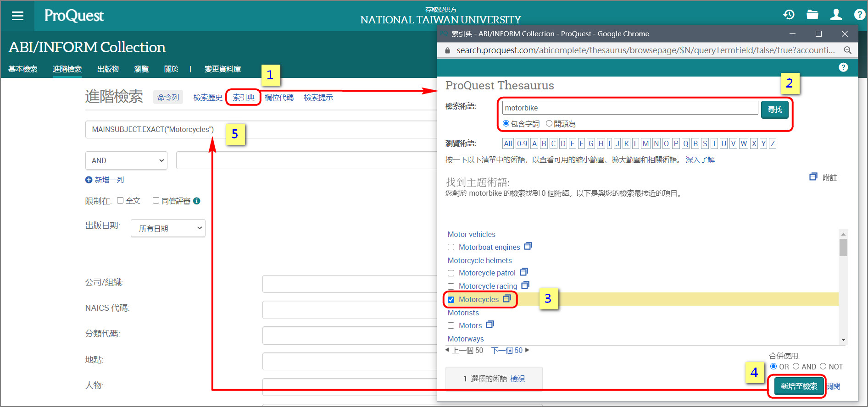Select the NOT combine radio button
868x407 pixels.
(823, 366)
